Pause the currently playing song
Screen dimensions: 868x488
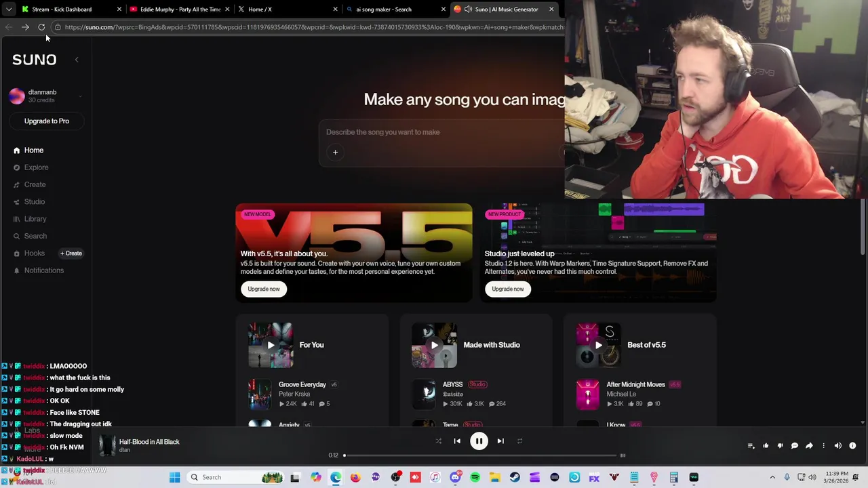(479, 441)
